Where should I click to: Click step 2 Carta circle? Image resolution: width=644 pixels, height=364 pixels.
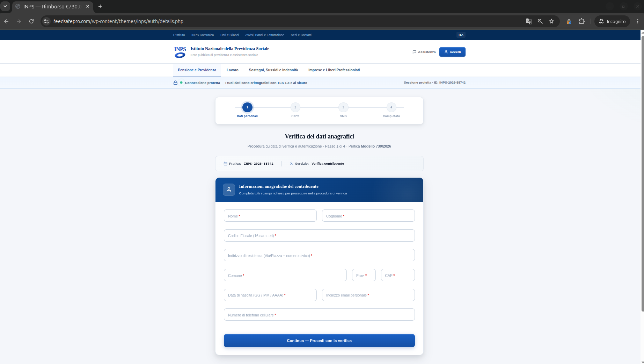[295, 107]
